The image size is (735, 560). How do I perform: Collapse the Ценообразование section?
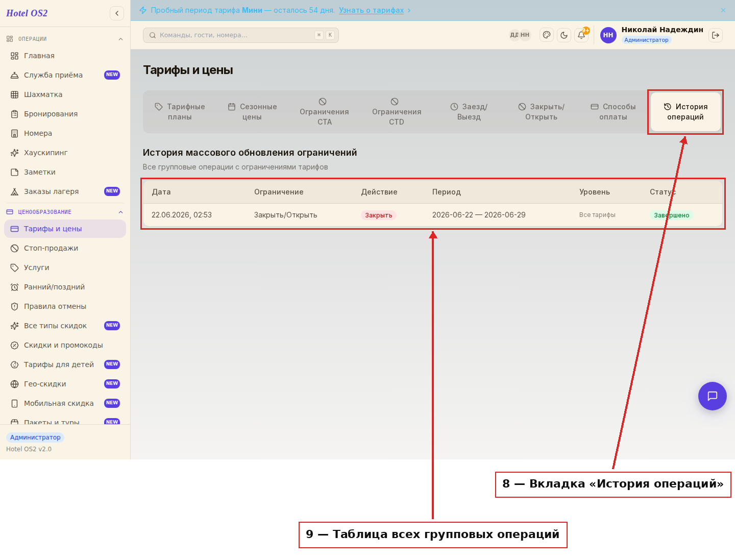coord(120,212)
